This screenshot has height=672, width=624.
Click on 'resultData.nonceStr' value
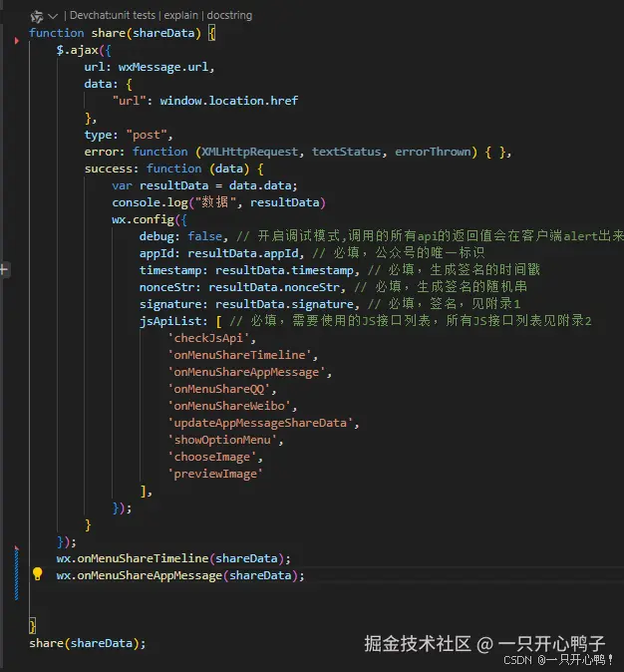point(274,287)
